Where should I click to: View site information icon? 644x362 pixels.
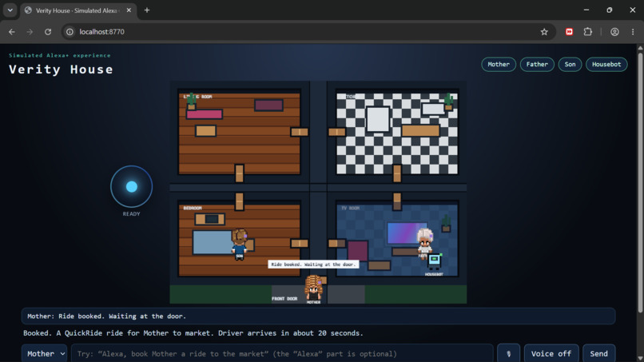tap(70, 32)
